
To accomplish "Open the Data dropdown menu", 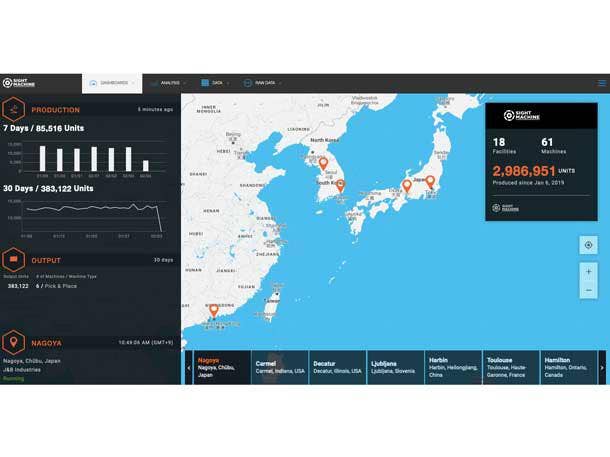I will [x=215, y=83].
